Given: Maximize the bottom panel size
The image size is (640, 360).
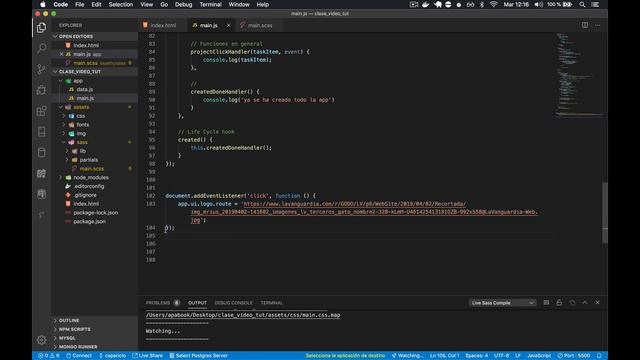Looking at the screenshot, I should coord(585,302).
